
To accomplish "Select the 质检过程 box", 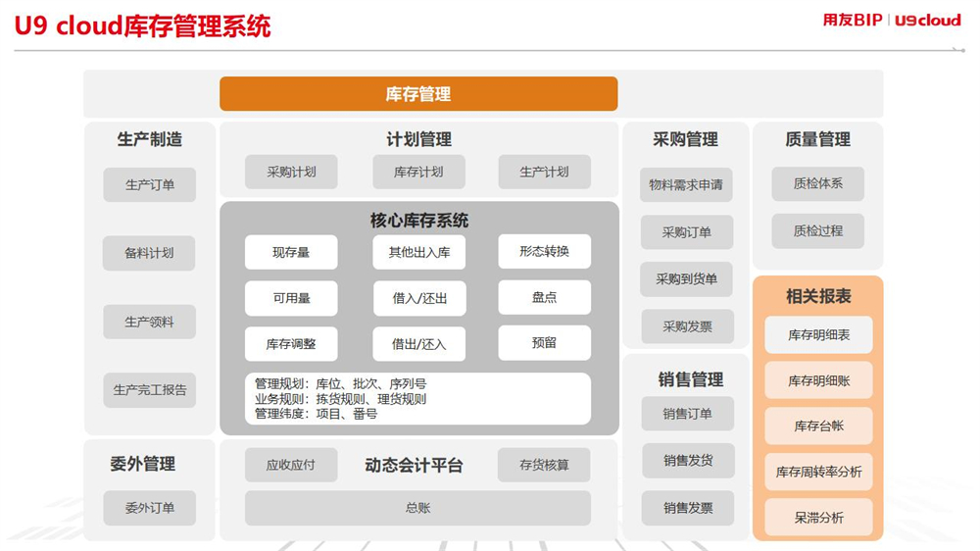I will (x=818, y=230).
